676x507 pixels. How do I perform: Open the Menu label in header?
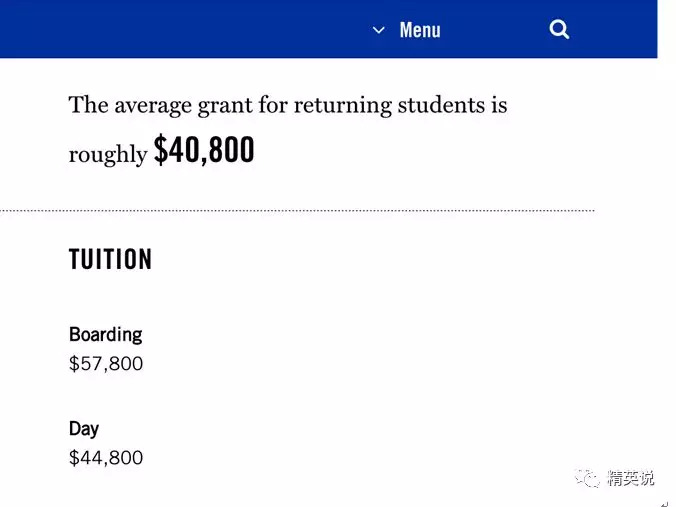pyautogui.click(x=420, y=30)
